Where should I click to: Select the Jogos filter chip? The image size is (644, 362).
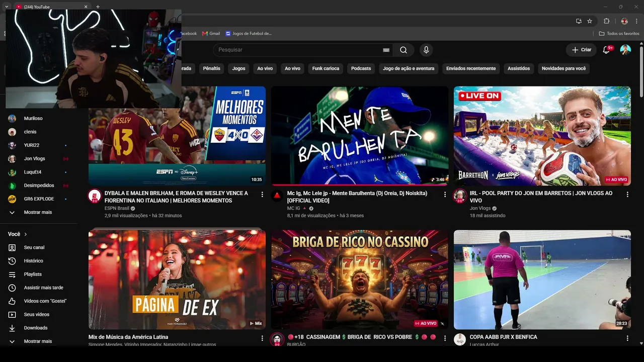[x=239, y=68]
